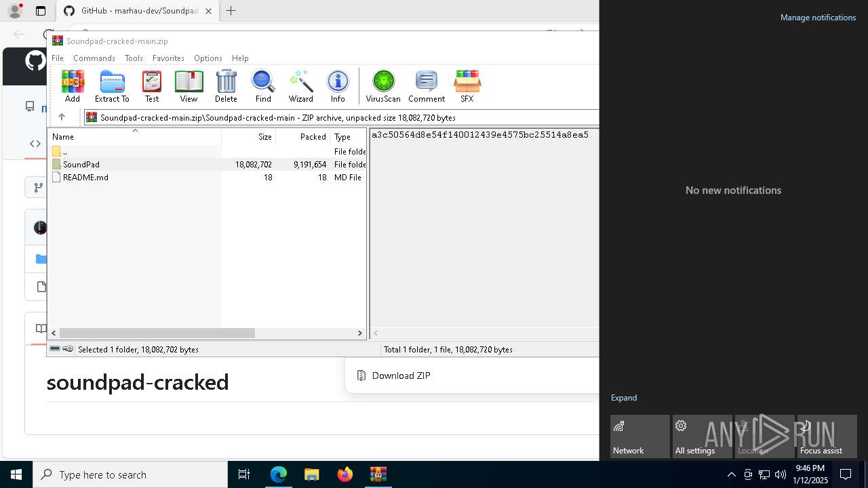
Task: Open the Help menu
Action: click(240, 58)
